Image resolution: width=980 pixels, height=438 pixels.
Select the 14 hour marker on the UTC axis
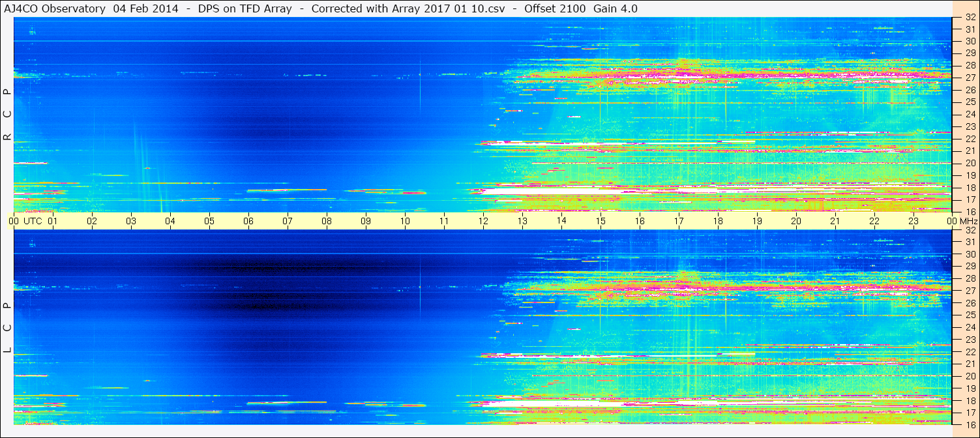point(561,220)
